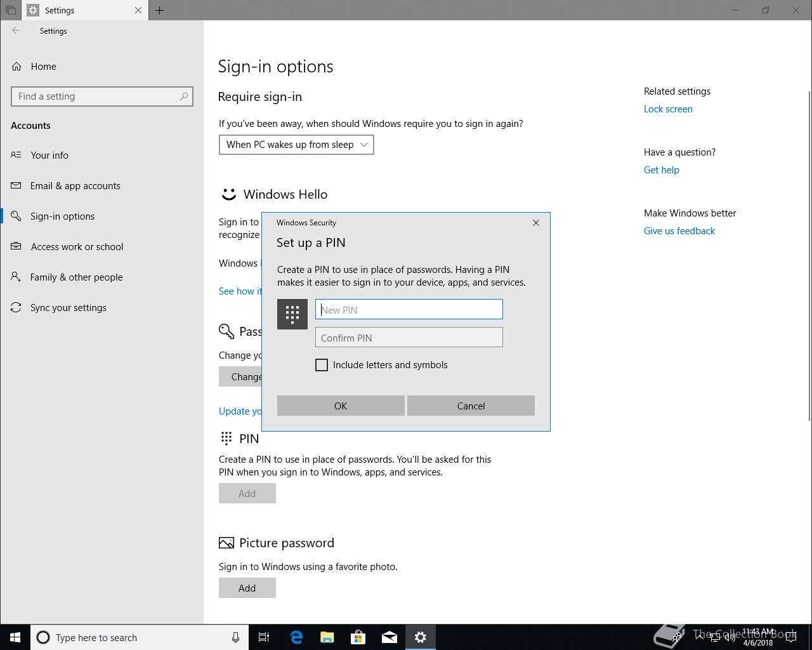
Task: Click the New PIN input field
Action: click(x=409, y=310)
